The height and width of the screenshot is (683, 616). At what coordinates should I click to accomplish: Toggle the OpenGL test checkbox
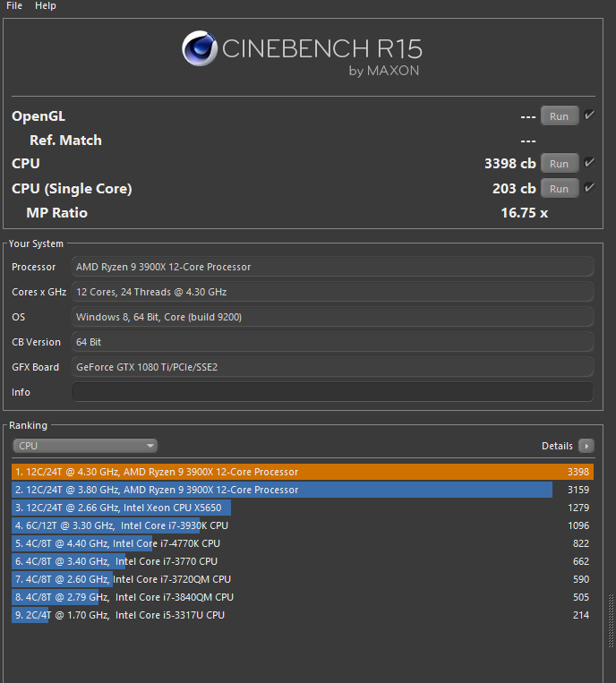click(589, 115)
